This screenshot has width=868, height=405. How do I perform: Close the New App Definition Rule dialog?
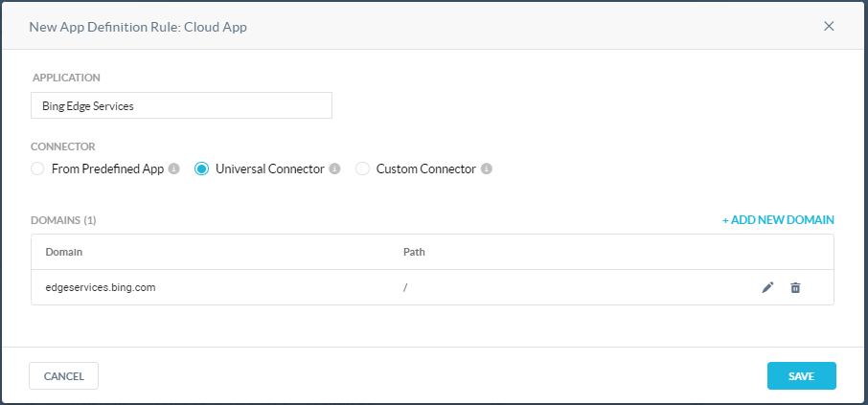click(829, 26)
